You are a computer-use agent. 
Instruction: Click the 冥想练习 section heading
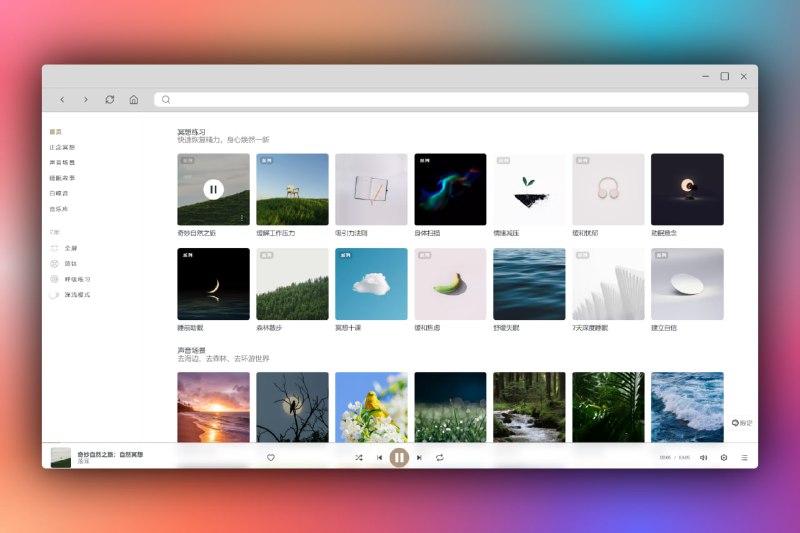(191, 132)
